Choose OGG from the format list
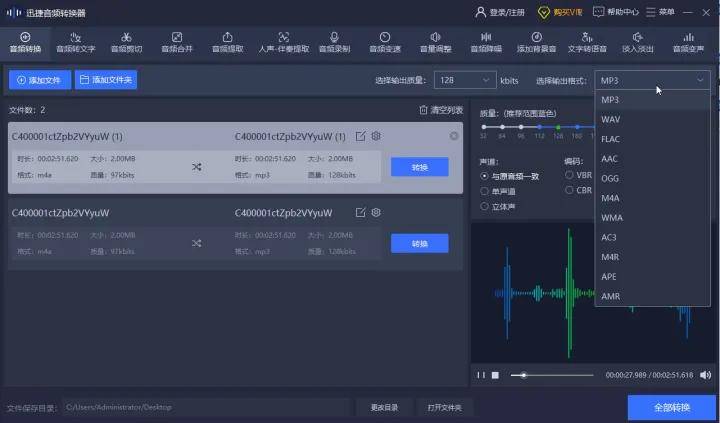Viewport: 720px width, 423px height. pyautogui.click(x=652, y=178)
